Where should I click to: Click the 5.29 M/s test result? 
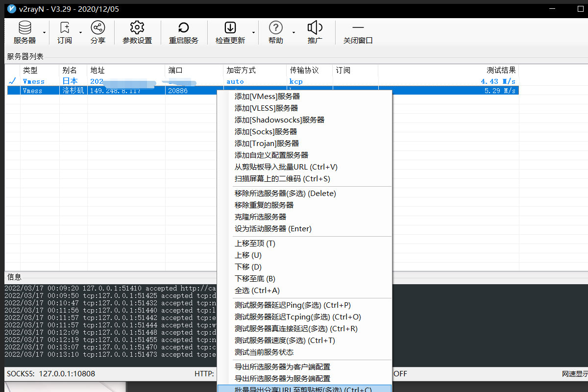coord(500,91)
